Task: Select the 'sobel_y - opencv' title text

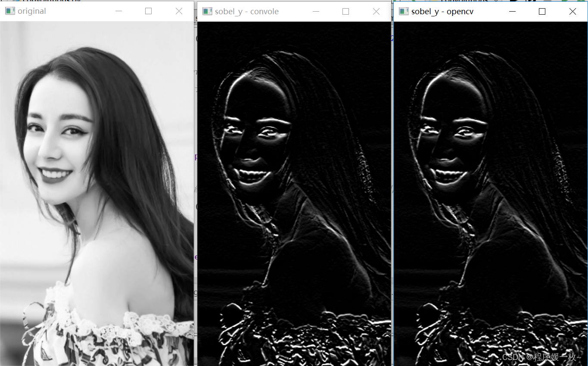Action: [x=442, y=12]
